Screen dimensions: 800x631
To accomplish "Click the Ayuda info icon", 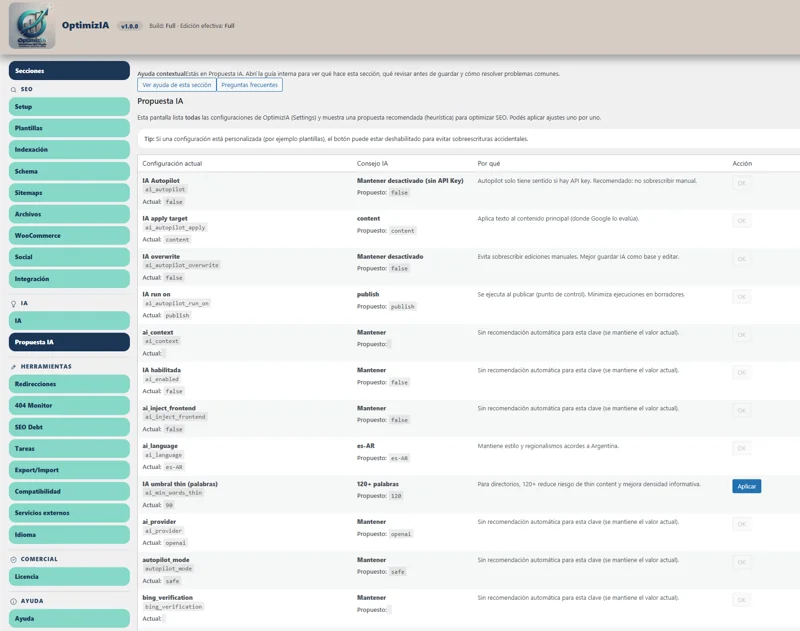I will (x=13, y=601).
